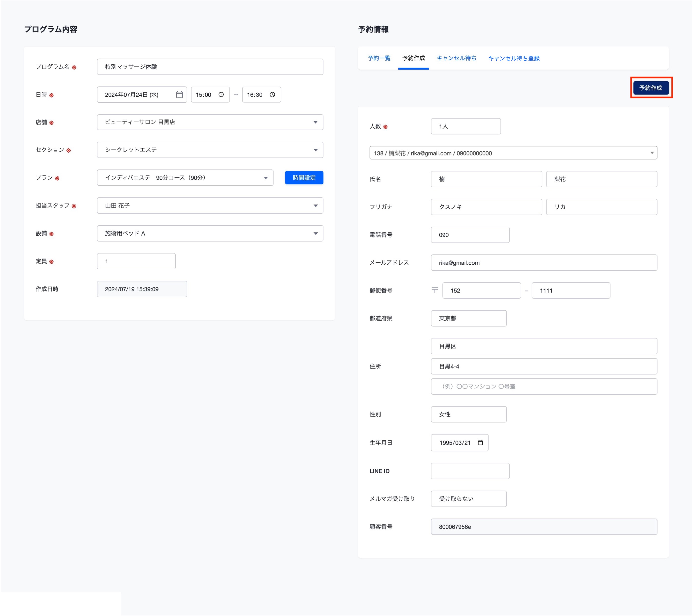692x616 pixels.
Task: Click the プログラム名 text field
Action: 210,67
